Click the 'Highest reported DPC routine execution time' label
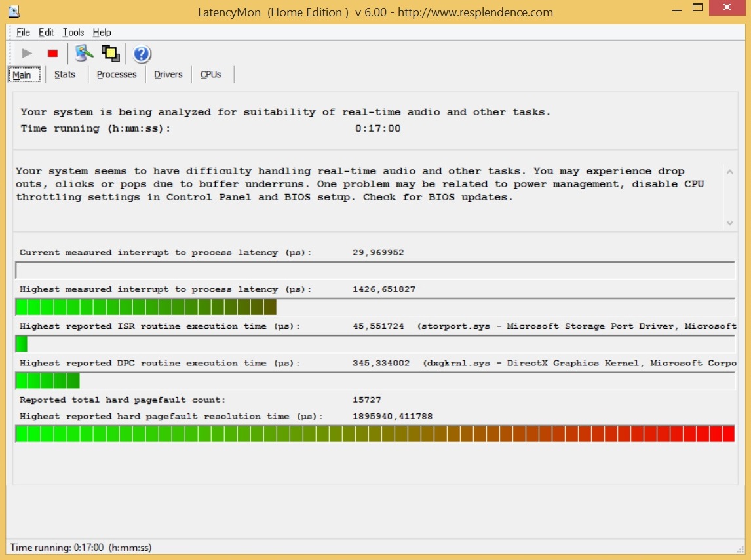Image resolution: width=751 pixels, height=560 pixels. (x=160, y=363)
